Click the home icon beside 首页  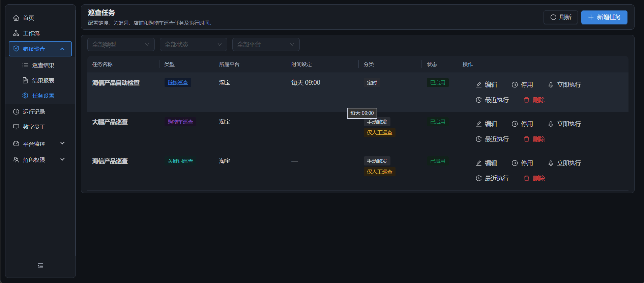coord(16,18)
